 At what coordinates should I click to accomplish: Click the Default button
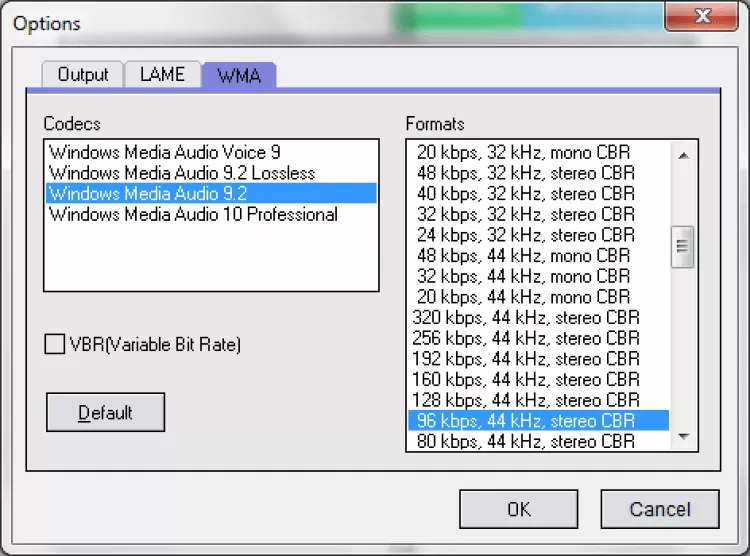click(x=105, y=412)
